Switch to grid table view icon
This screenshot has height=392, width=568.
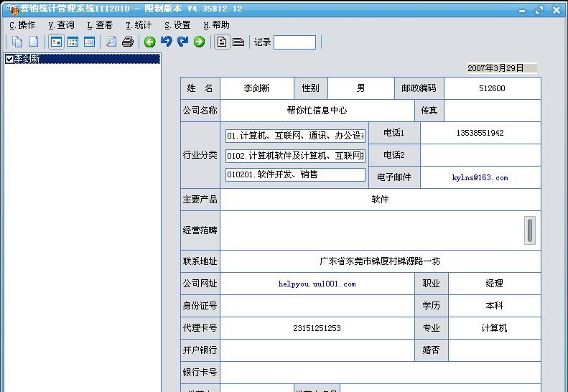pos(73,42)
